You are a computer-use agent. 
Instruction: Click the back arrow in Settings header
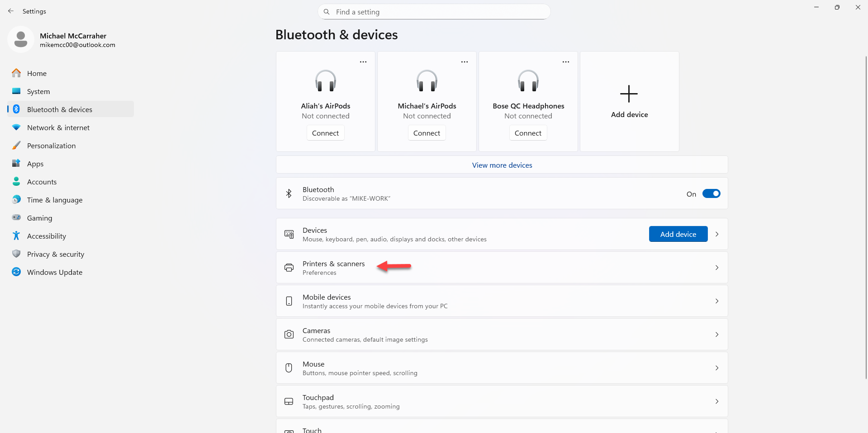(x=11, y=11)
